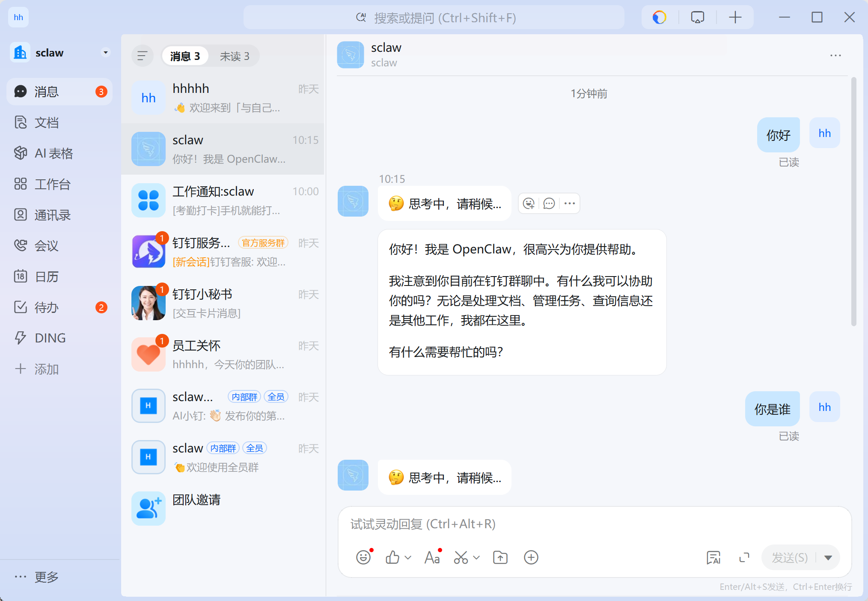Click the AI writing assistant icon

point(713,557)
